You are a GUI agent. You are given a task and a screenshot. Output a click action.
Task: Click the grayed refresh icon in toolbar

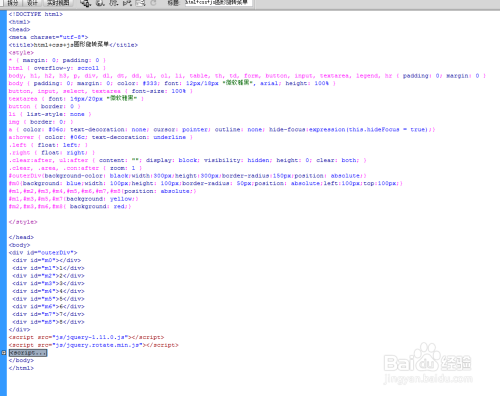coord(153,3)
